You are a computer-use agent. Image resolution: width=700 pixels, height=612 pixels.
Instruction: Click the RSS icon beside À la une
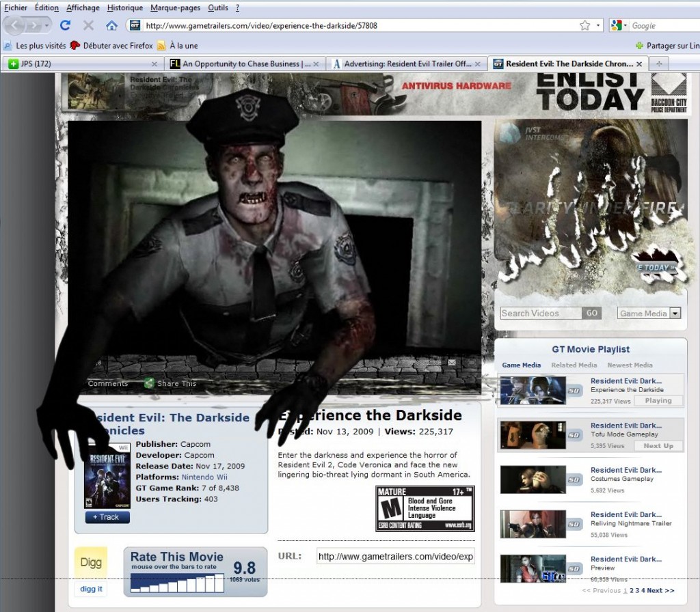point(161,46)
